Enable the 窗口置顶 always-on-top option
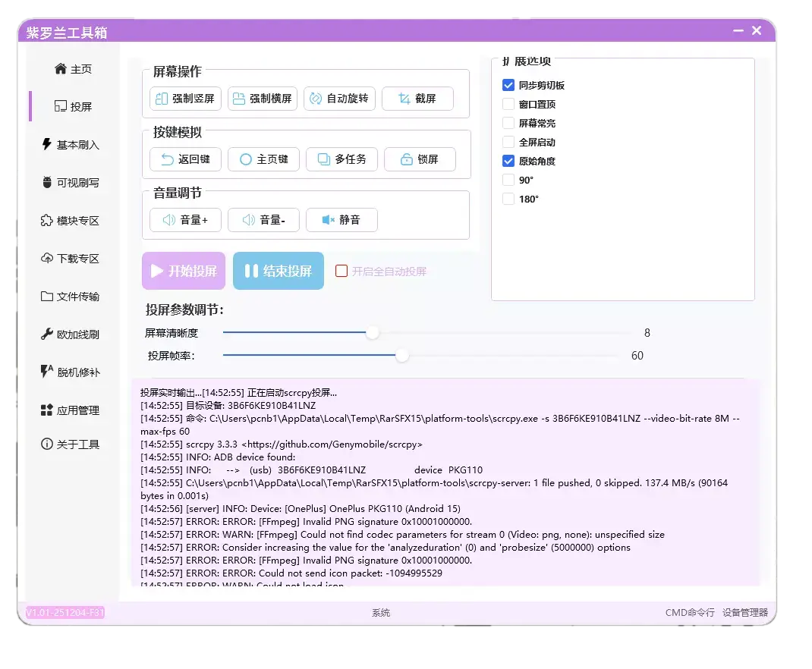The height and width of the screenshot is (669, 812). click(508, 104)
